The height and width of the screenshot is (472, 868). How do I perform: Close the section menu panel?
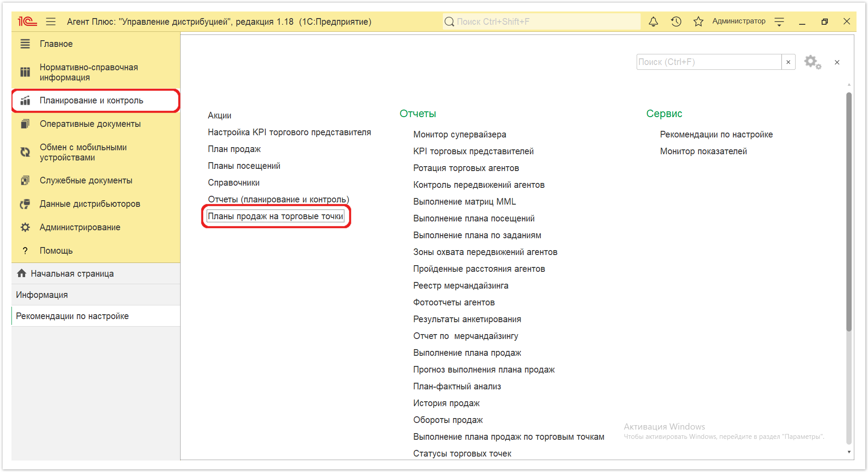pyautogui.click(x=837, y=62)
